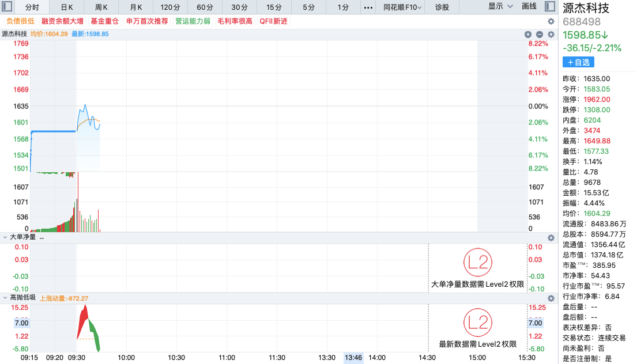Click the 13:46 highlighted time marker

click(x=353, y=358)
